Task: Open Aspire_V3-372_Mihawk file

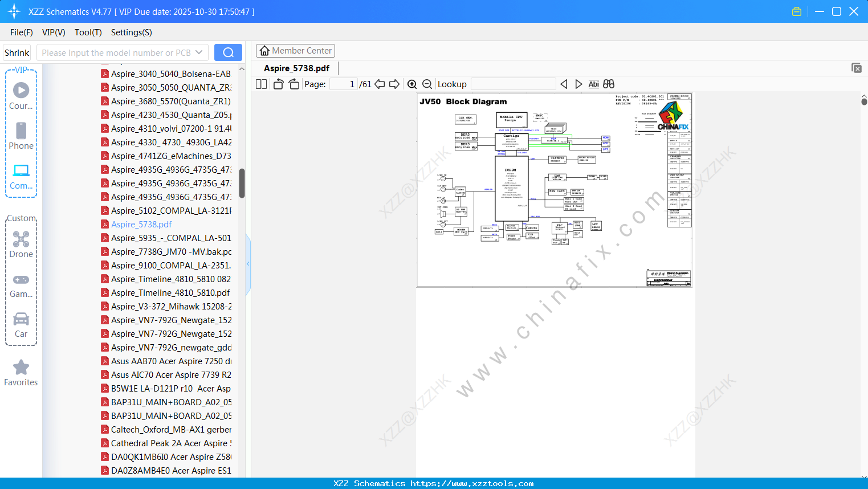Action: (x=166, y=306)
